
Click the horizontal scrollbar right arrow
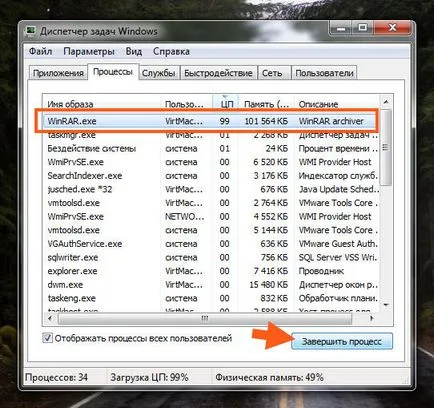pyautogui.click(x=371, y=319)
